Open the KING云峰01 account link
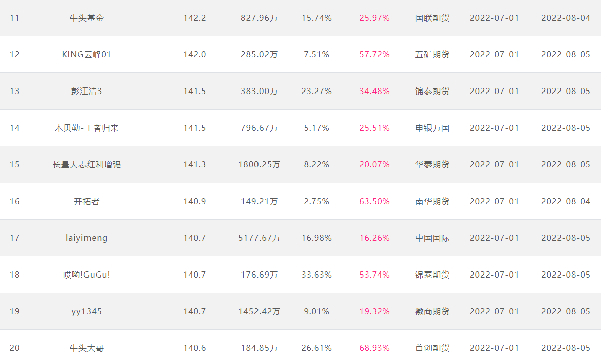This screenshot has width=601, height=364. pos(87,54)
